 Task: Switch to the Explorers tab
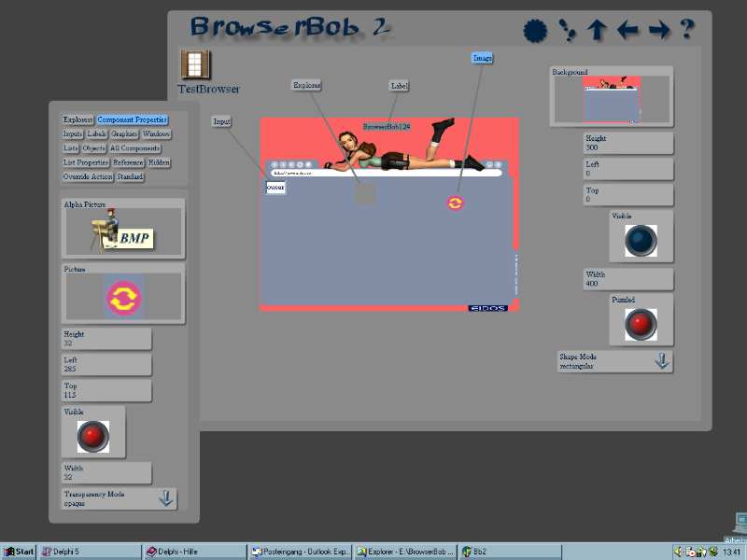click(x=78, y=119)
